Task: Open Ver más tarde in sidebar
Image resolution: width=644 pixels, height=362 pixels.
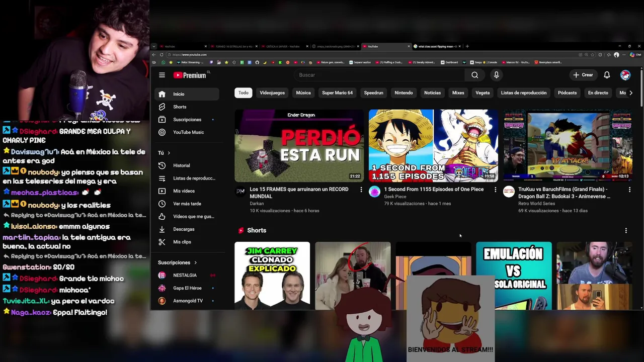Action: click(187, 204)
